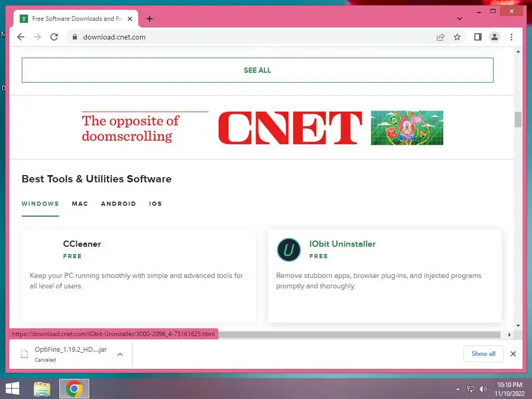View site information padlock icon
This screenshot has width=532, height=399.
(75, 37)
